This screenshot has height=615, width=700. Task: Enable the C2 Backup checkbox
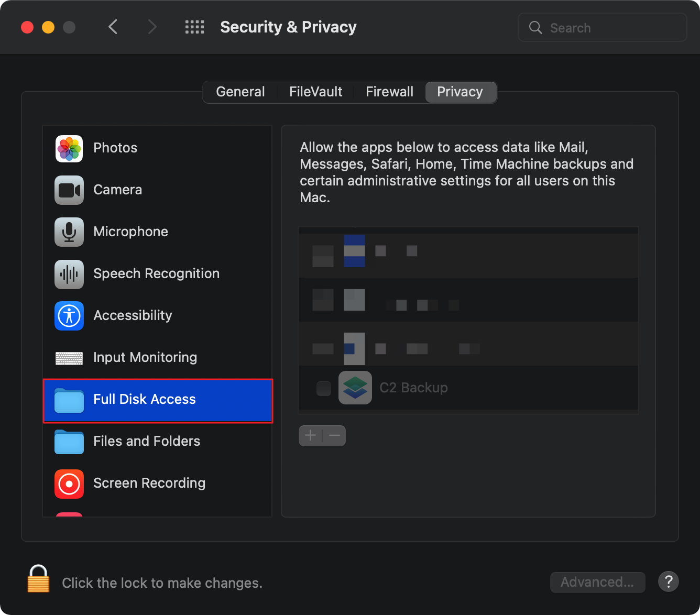(x=323, y=388)
